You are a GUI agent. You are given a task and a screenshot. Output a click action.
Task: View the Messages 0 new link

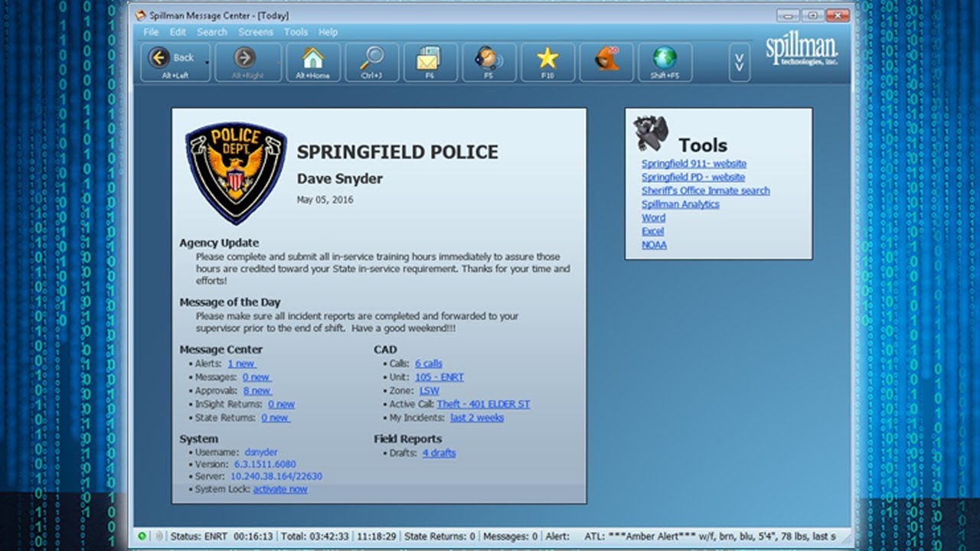tap(257, 377)
